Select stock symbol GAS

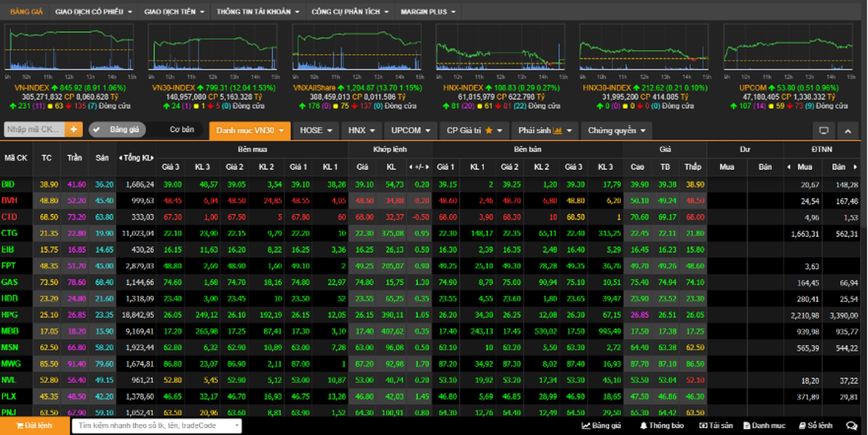(x=9, y=282)
